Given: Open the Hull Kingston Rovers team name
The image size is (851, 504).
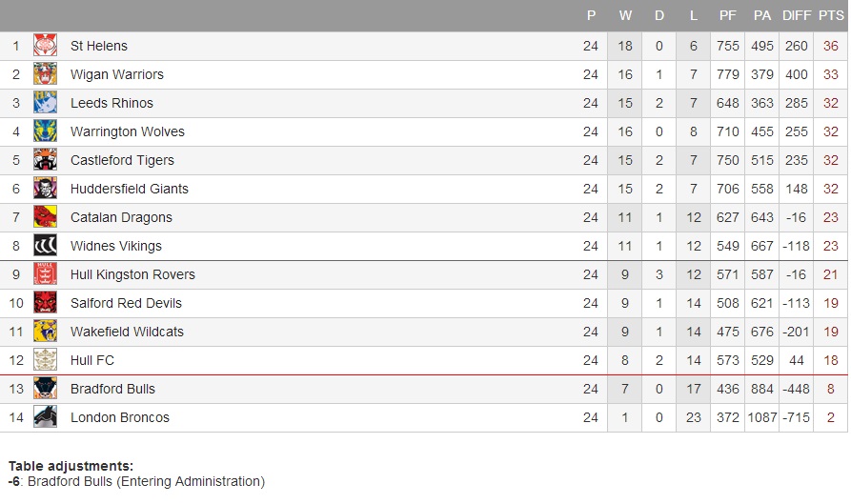Looking at the screenshot, I should [132, 274].
